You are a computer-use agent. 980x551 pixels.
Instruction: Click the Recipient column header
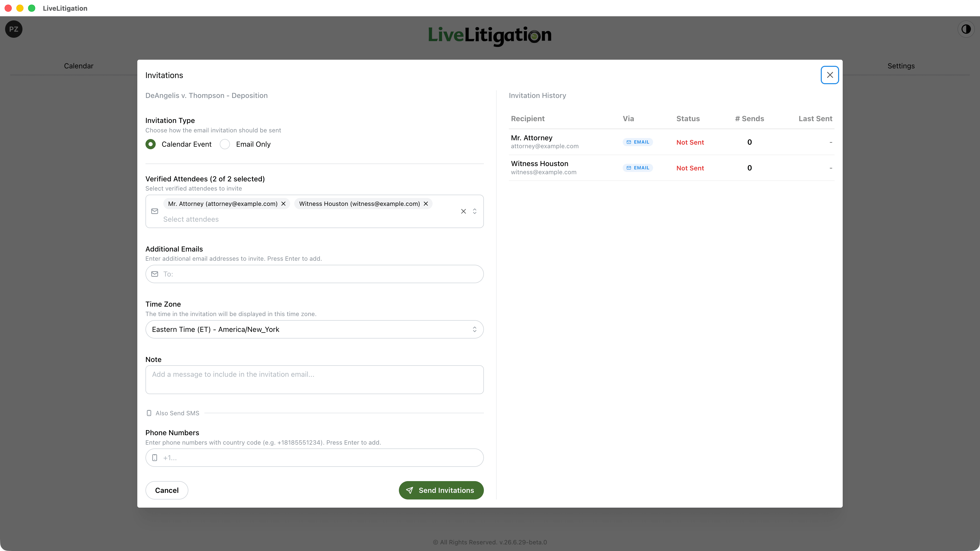click(x=528, y=119)
